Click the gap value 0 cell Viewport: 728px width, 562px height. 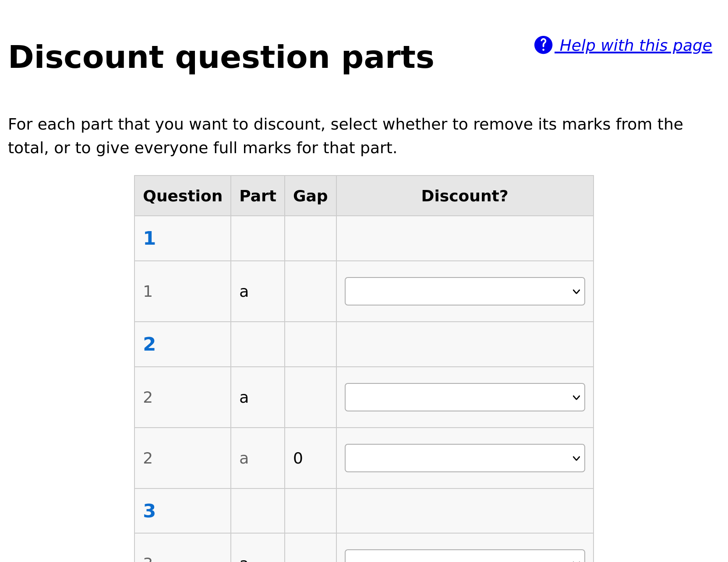[x=298, y=458]
